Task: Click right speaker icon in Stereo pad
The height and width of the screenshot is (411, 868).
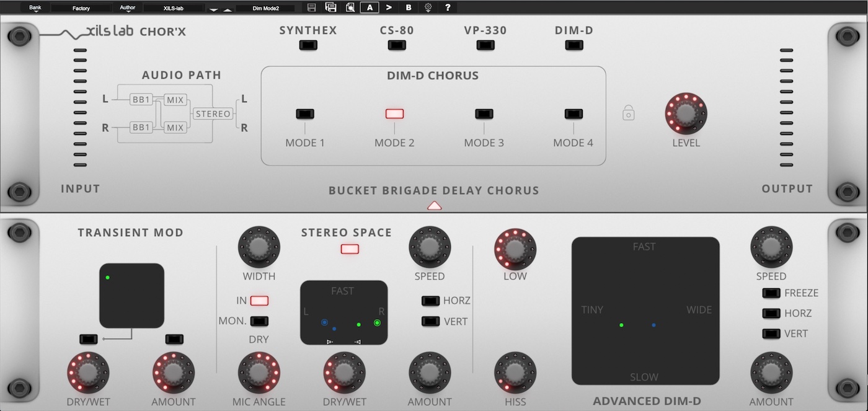Action: (357, 342)
